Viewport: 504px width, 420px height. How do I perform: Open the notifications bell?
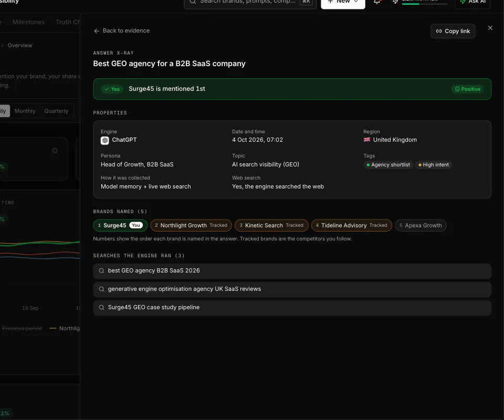377,2
